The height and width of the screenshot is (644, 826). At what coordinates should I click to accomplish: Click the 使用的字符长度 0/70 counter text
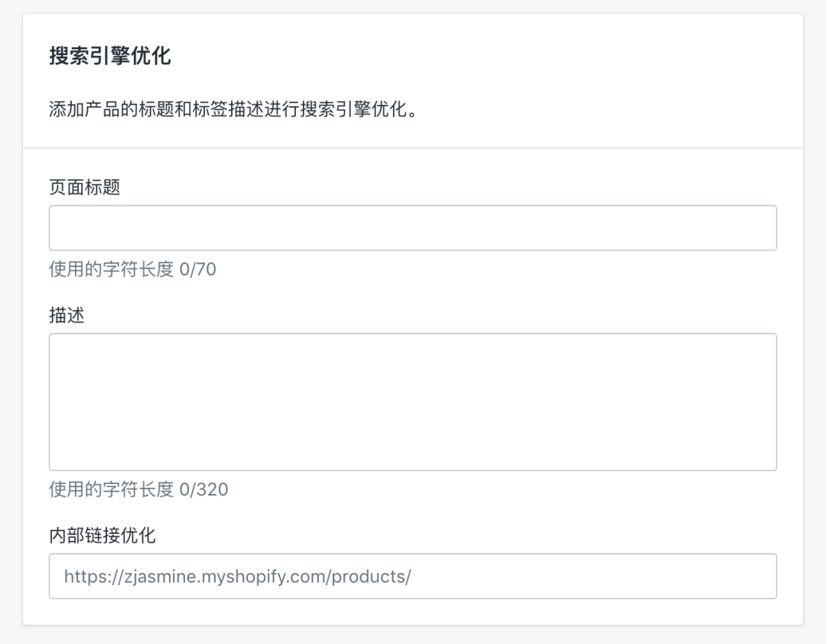(132, 269)
